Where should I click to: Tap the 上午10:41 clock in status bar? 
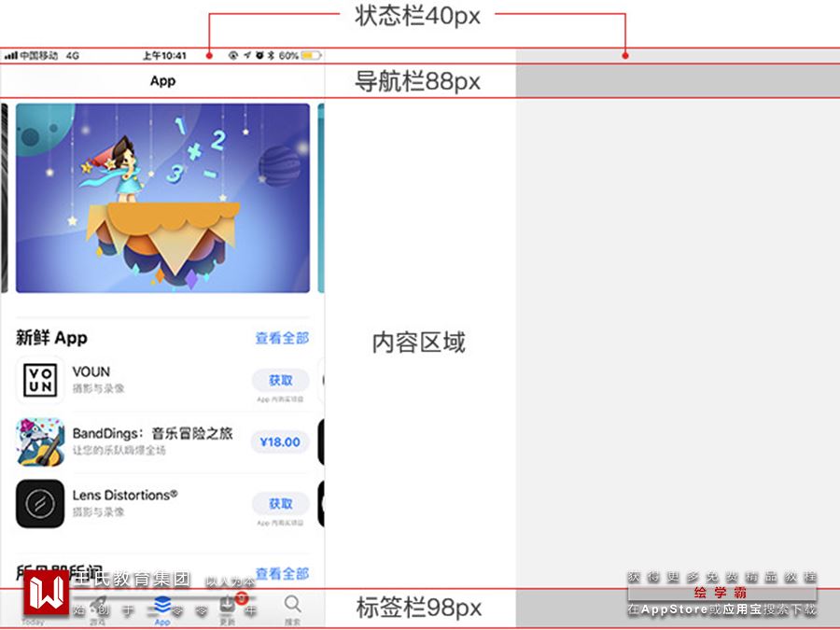pyautogui.click(x=164, y=55)
